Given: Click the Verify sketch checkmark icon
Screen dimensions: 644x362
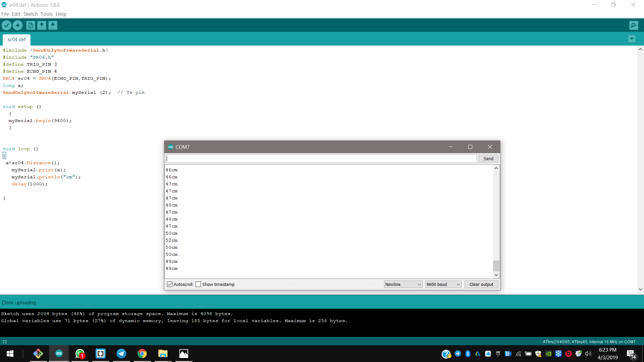Looking at the screenshot, I should [x=6, y=25].
